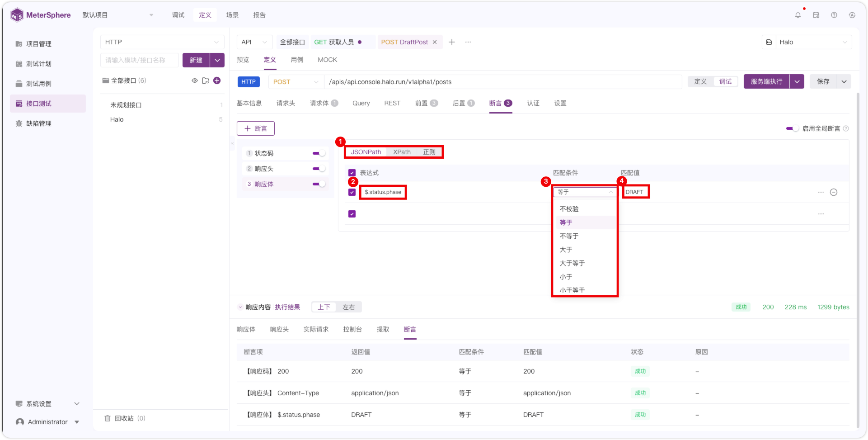Open the MOCK tab
868x440 pixels.
click(x=327, y=60)
